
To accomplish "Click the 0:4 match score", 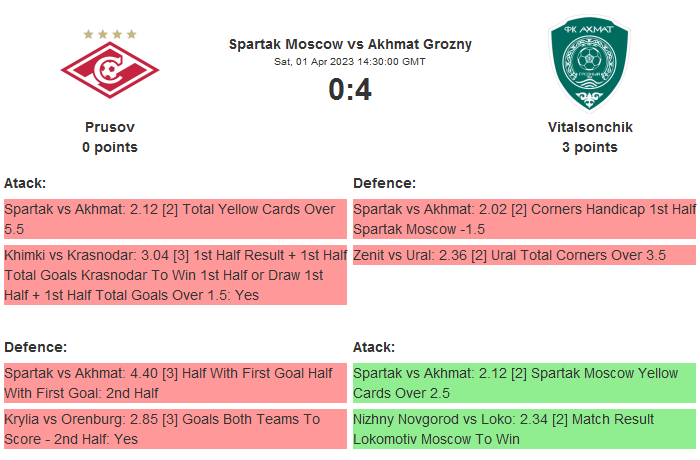I will point(350,90).
